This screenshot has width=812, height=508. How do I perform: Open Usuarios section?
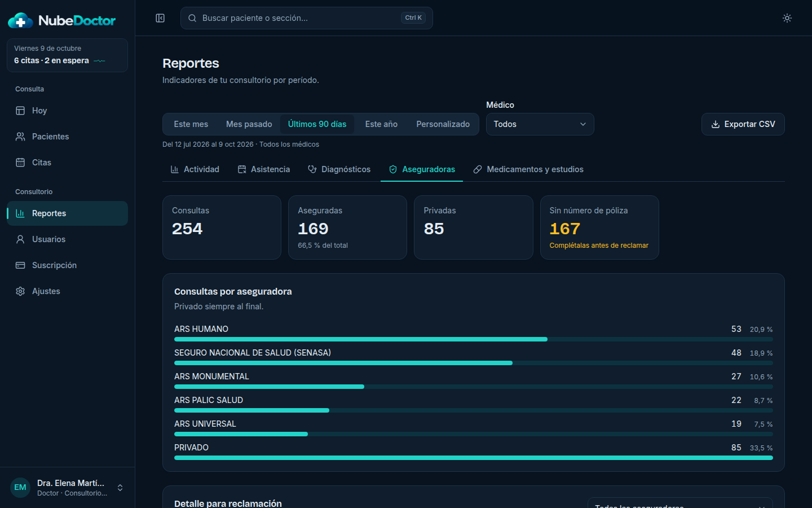[67, 239]
